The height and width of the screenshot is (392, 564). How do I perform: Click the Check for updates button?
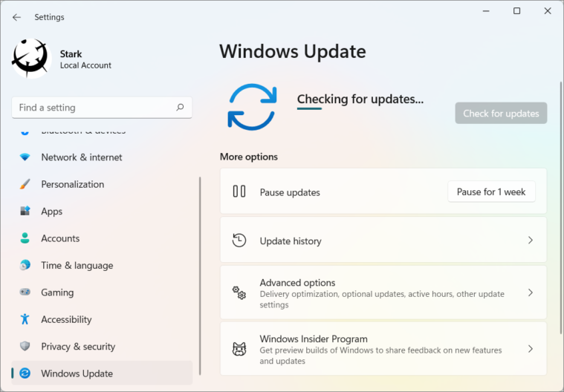[x=501, y=113]
